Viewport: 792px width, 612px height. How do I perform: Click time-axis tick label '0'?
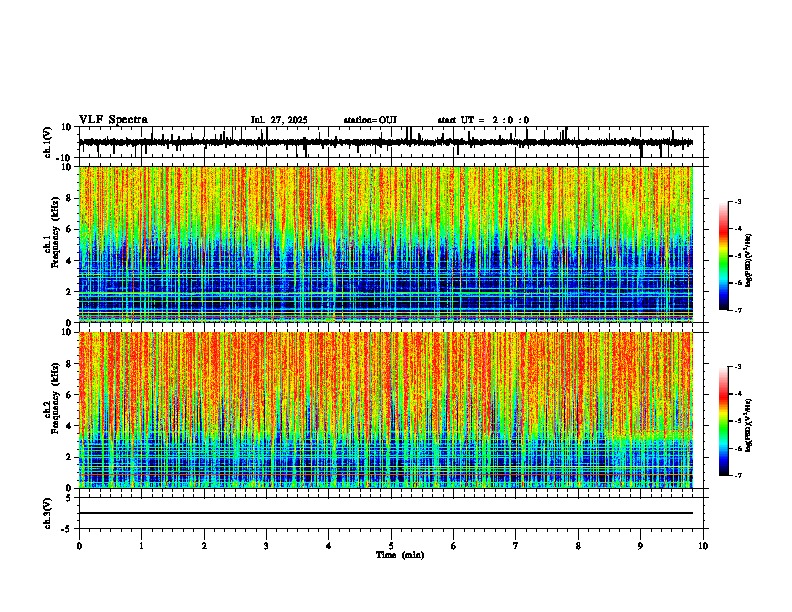click(x=79, y=546)
